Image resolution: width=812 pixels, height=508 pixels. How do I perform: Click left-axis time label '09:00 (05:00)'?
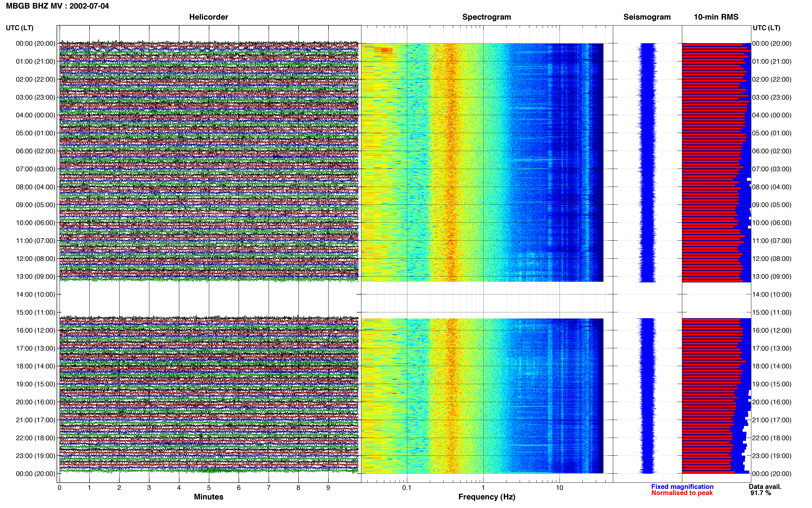[x=36, y=205]
